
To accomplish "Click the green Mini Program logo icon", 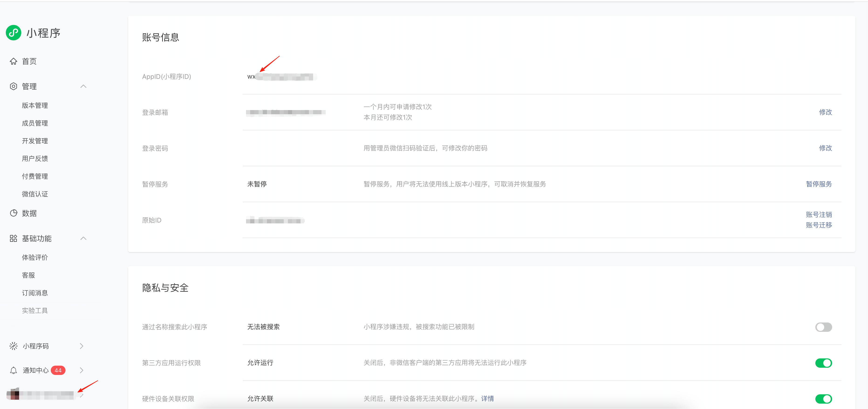I will click(14, 33).
